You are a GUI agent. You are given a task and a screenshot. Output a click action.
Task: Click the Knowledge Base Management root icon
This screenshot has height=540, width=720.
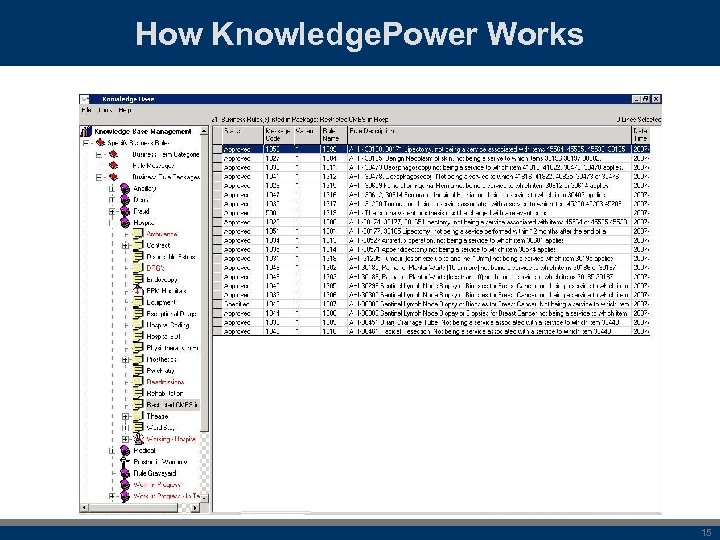click(x=87, y=131)
